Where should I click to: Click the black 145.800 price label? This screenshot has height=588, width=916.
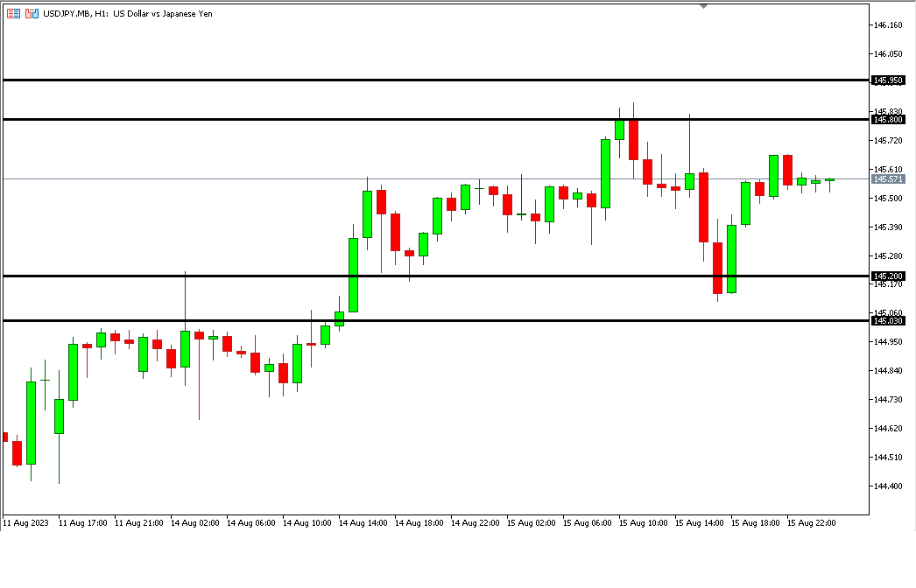(888, 120)
